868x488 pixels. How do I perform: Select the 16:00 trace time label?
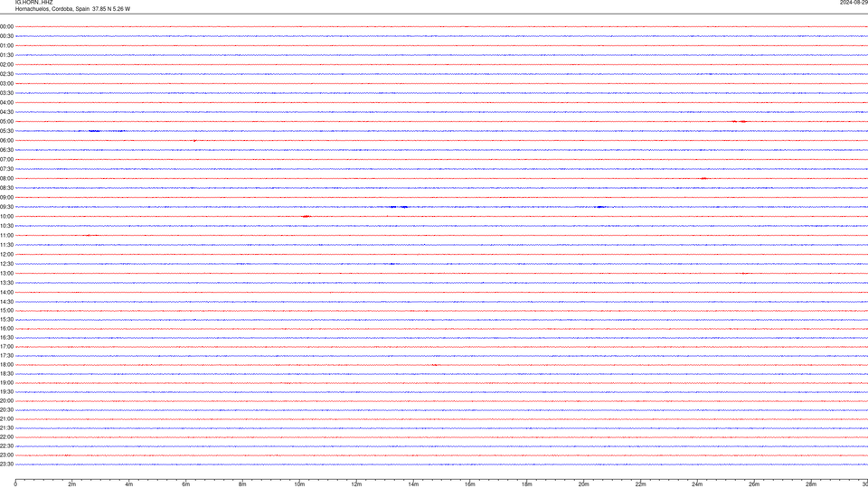click(x=6, y=329)
